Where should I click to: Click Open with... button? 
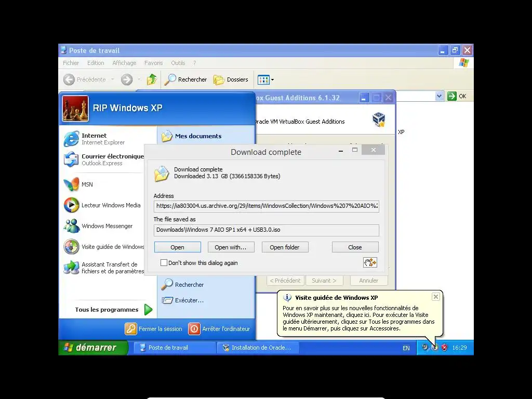click(230, 247)
